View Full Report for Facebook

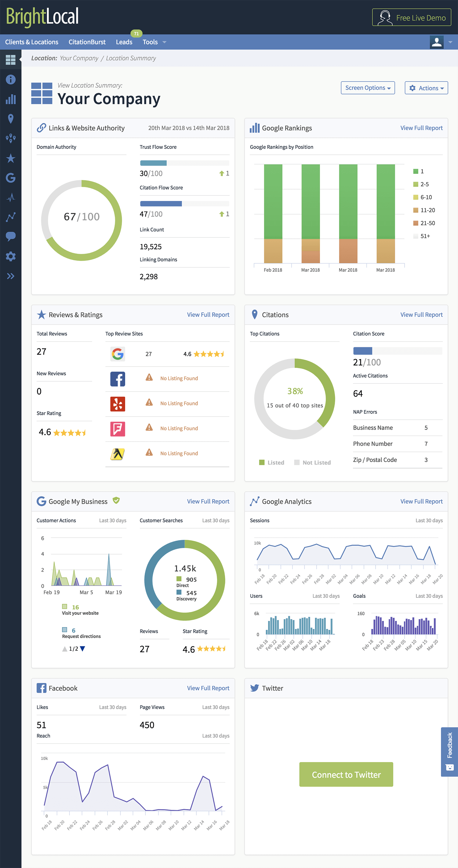(208, 688)
